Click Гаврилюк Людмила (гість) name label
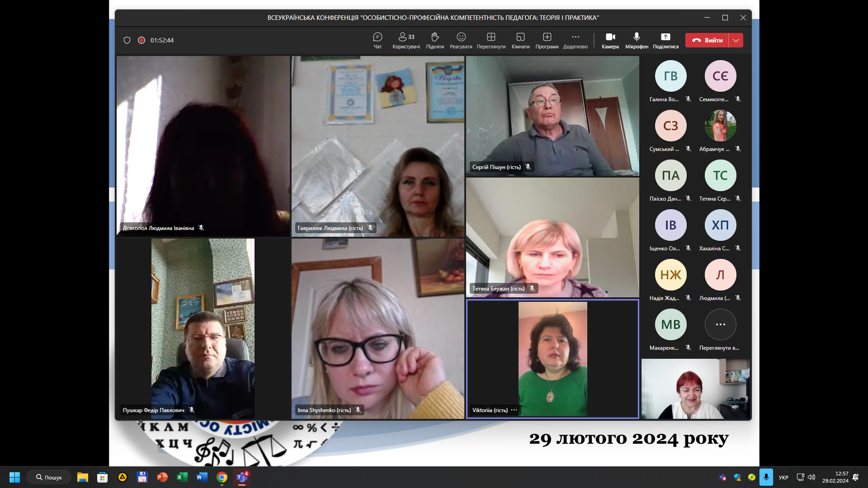The width and height of the screenshot is (868, 488). [x=330, y=228]
